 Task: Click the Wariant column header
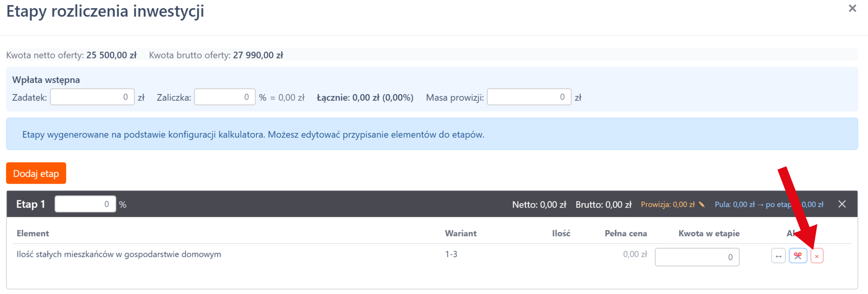(x=460, y=234)
